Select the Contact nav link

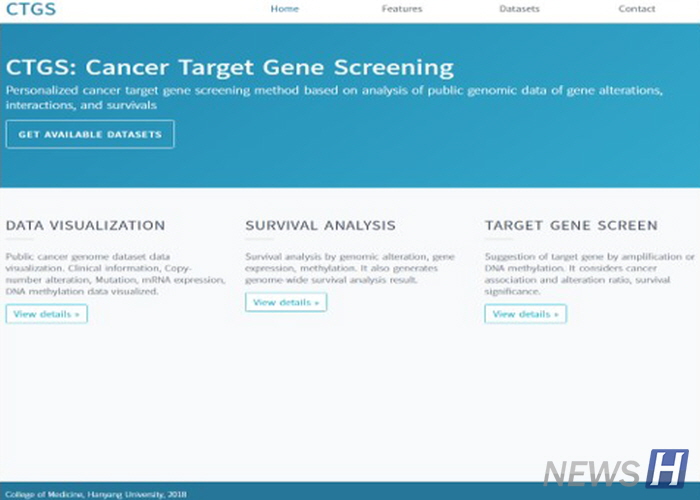tap(637, 9)
